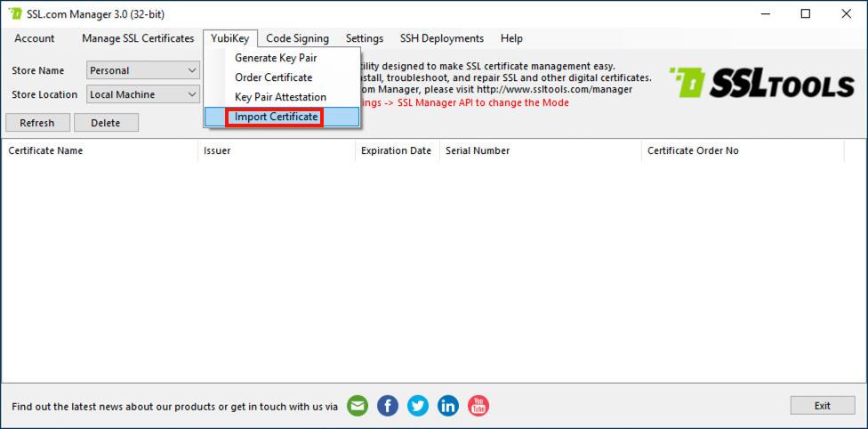Sort by Expiration Date column header
This screenshot has height=429, width=868.
(x=396, y=150)
